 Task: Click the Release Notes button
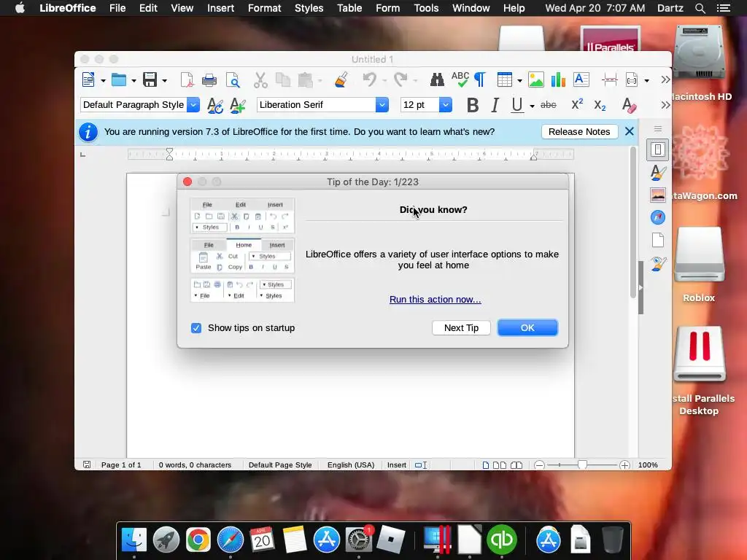tap(579, 132)
